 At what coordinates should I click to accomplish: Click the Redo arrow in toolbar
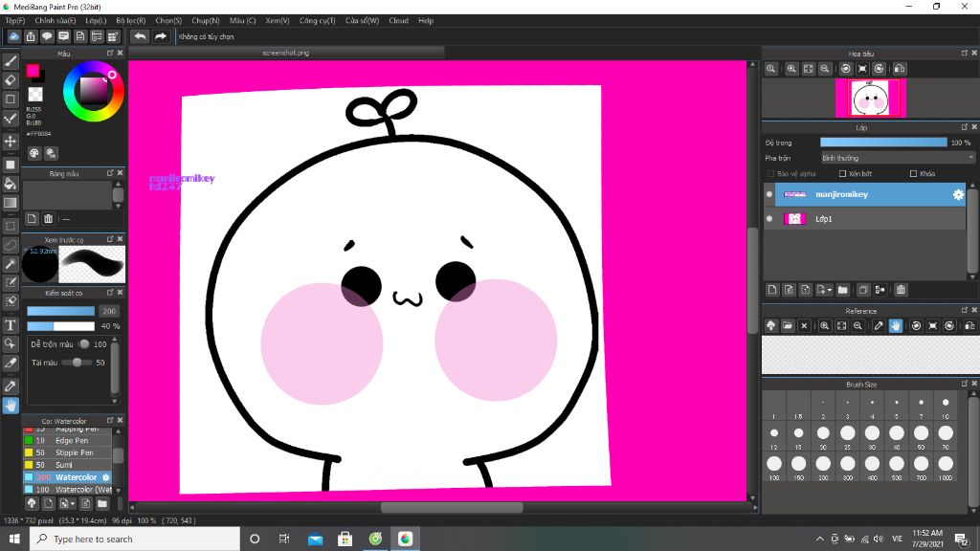[x=161, y=36]
